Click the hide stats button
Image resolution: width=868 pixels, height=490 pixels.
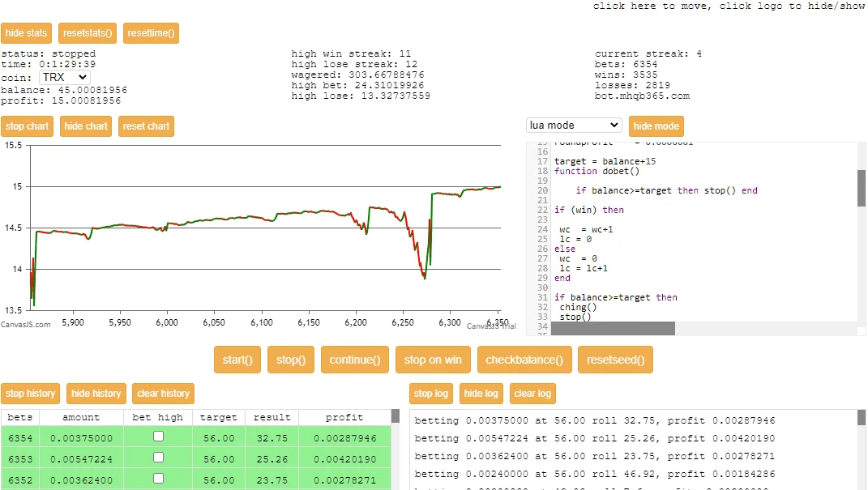click(27, 33)
